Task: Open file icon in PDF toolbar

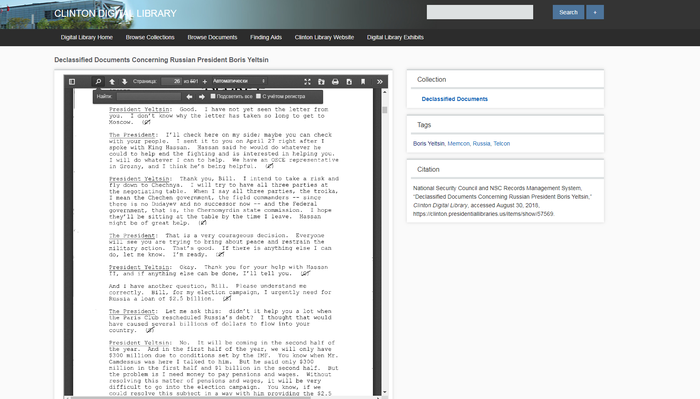Action: point(321,81)
